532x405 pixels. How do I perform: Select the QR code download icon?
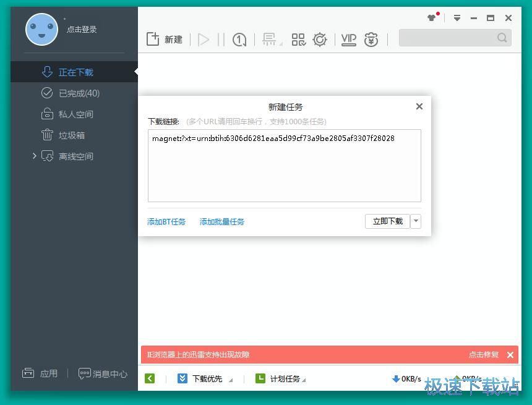pyautogui.click(x=298, y=39)
